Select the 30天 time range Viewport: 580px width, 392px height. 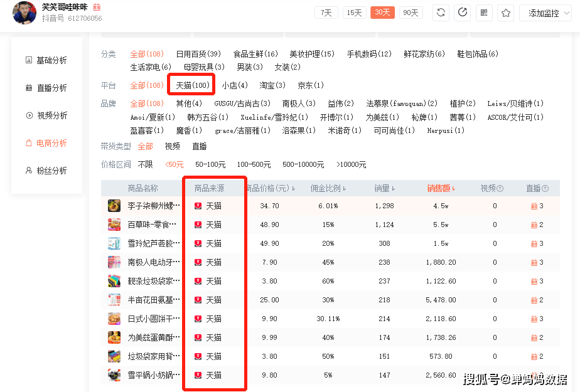(382, 13)
